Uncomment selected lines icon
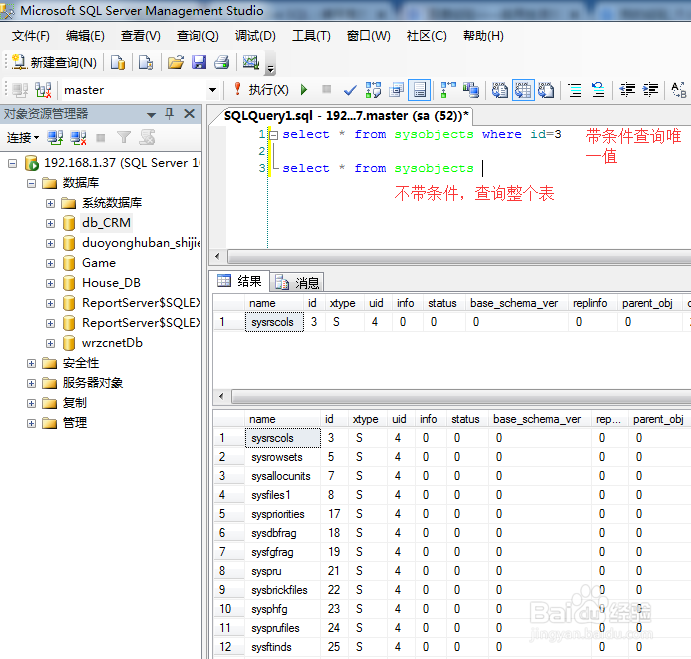This screenshot has height=659, width=691. point(598,90)
